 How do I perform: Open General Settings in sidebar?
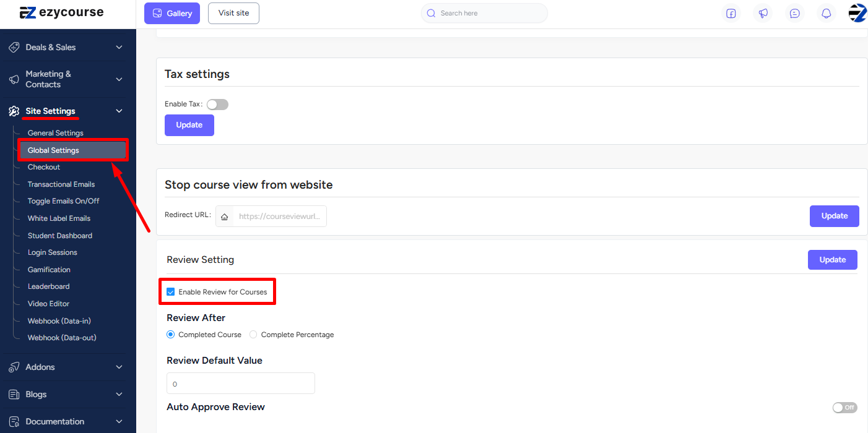(55, 133)
